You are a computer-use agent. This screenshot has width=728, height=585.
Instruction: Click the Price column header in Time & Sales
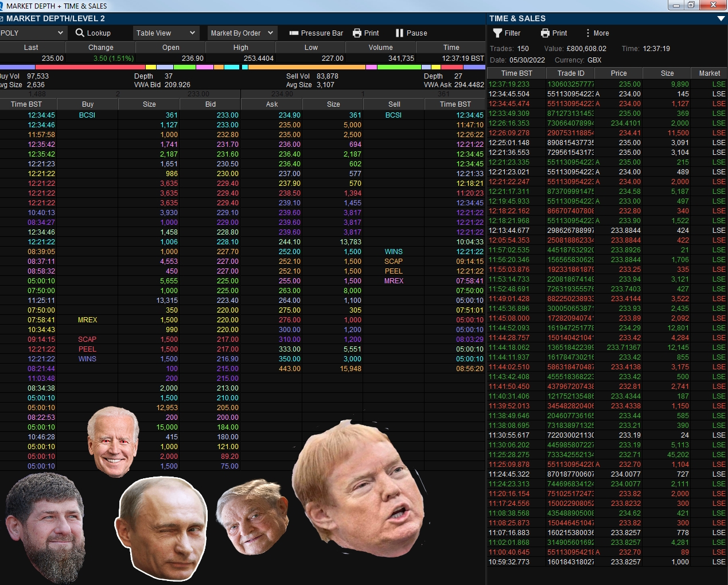point(619,73)
